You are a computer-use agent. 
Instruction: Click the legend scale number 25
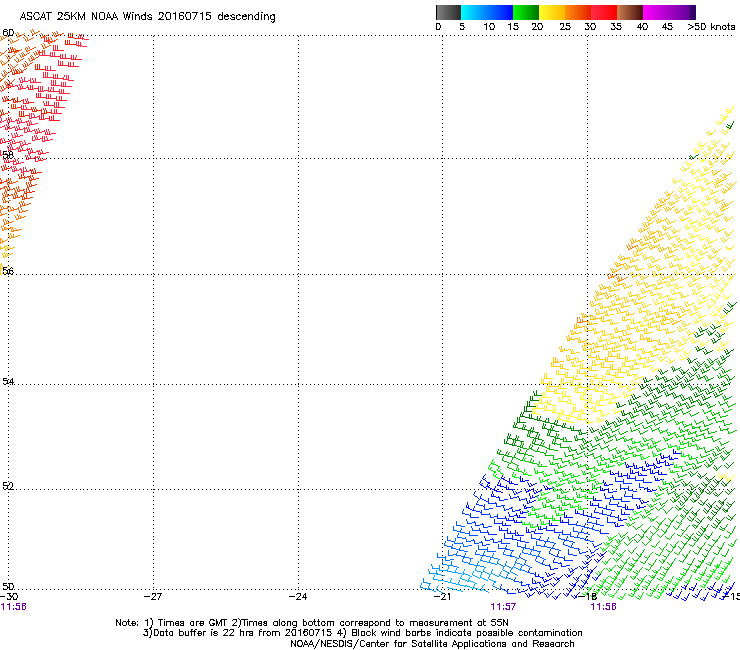point(565,27)
